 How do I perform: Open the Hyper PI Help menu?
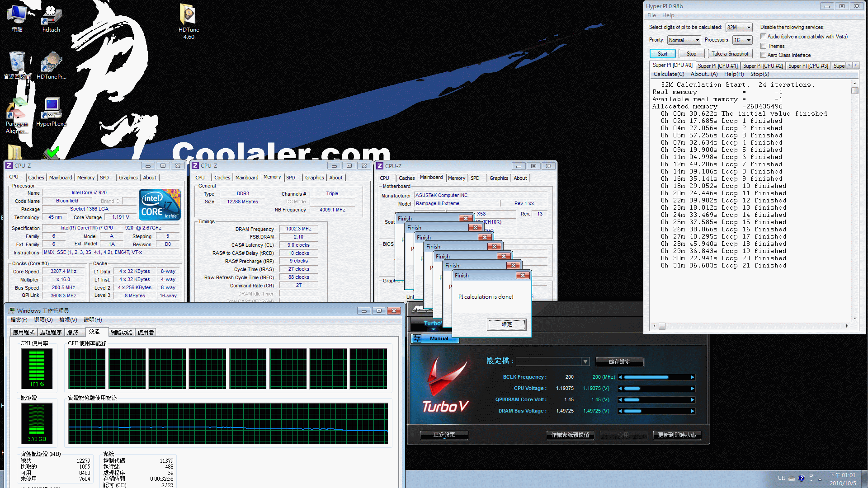(668, 15)
